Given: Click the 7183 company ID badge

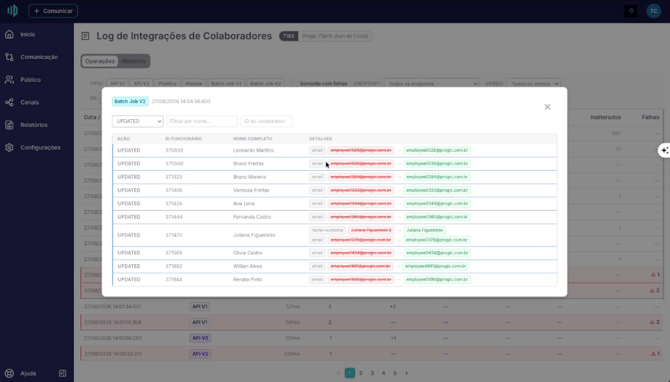Looking at the screenshot, I should pyautogui.click(x=288, y=36).
